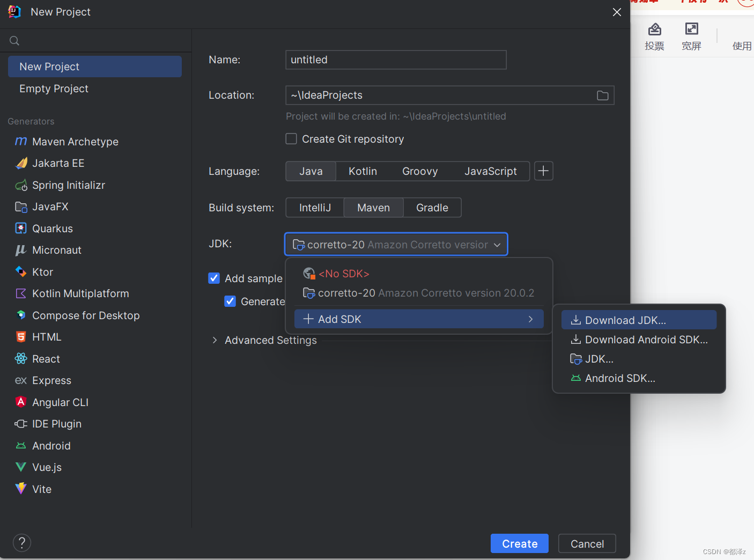Click inside the project Name field
The width and height of the screenshot is (754, 560).
tap(395, 60)
